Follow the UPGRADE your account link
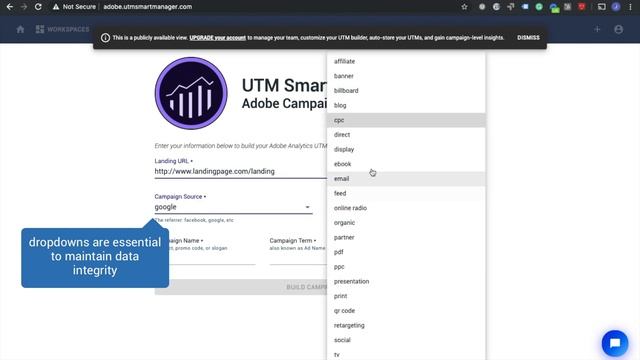The image size is (640, 360). (218, 38)
